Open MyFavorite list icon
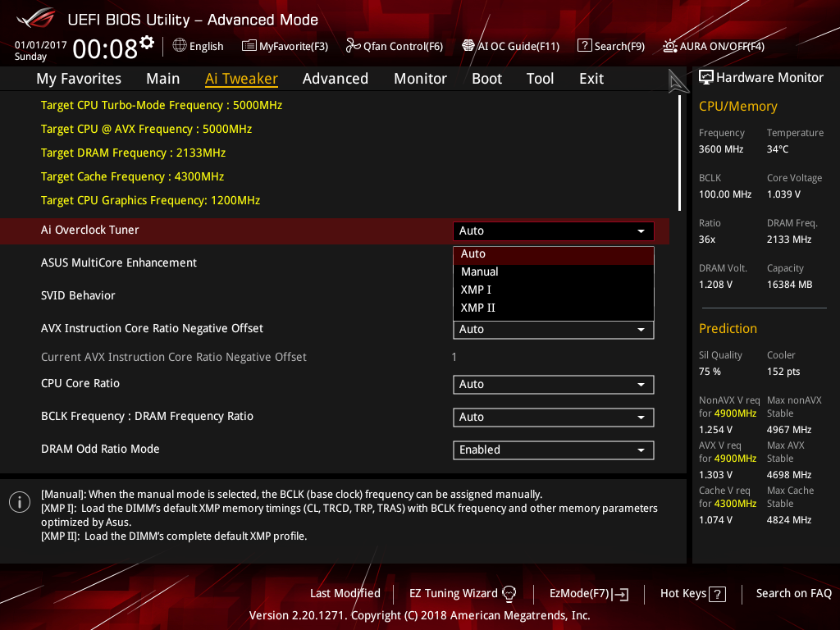Viewport: 840px width, 630px height. (249, 46)
